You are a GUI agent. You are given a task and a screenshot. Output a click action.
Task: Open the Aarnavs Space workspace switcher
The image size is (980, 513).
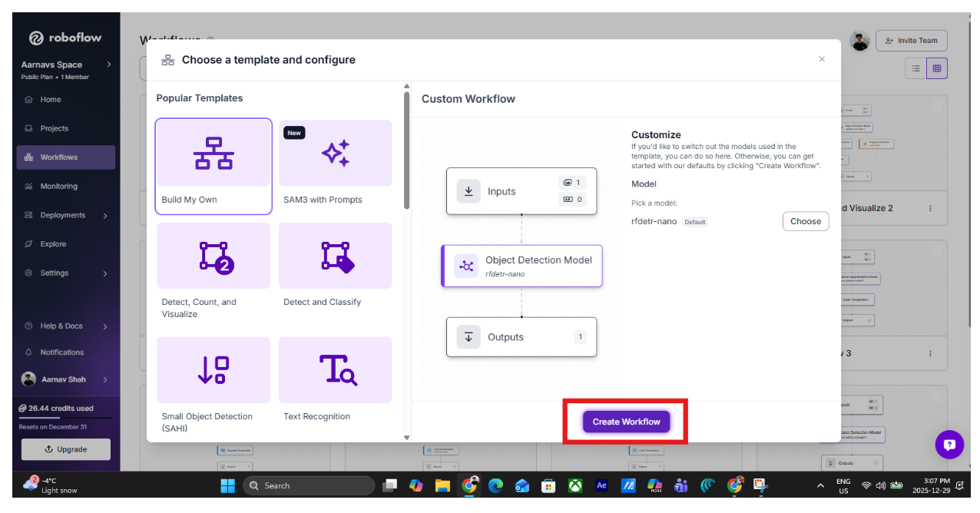pyautogui.click(x=66, y=70)
